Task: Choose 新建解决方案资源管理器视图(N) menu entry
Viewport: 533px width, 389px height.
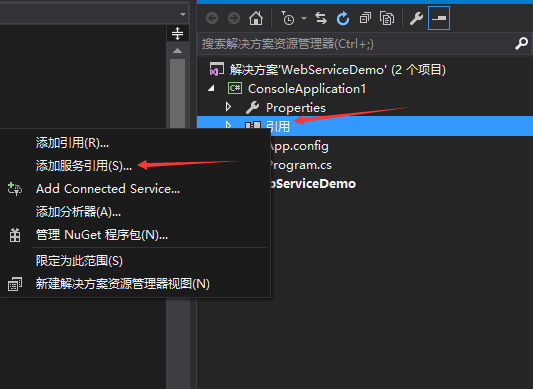Action: tap(123, 284)
